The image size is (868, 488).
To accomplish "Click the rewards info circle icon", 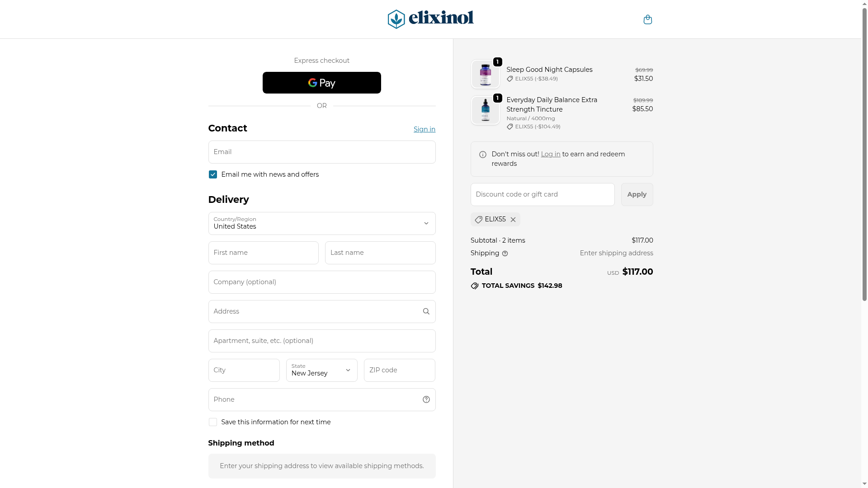I will tap(483, 155).
